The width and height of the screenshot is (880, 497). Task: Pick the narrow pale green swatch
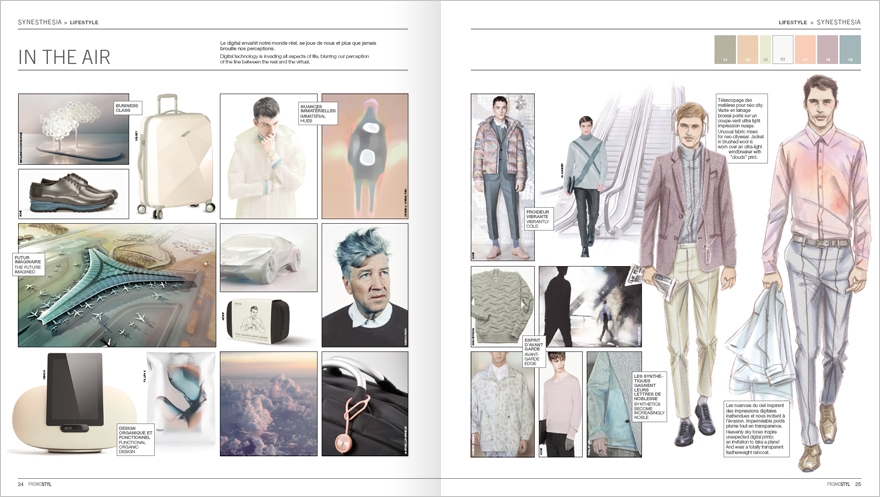765,49
